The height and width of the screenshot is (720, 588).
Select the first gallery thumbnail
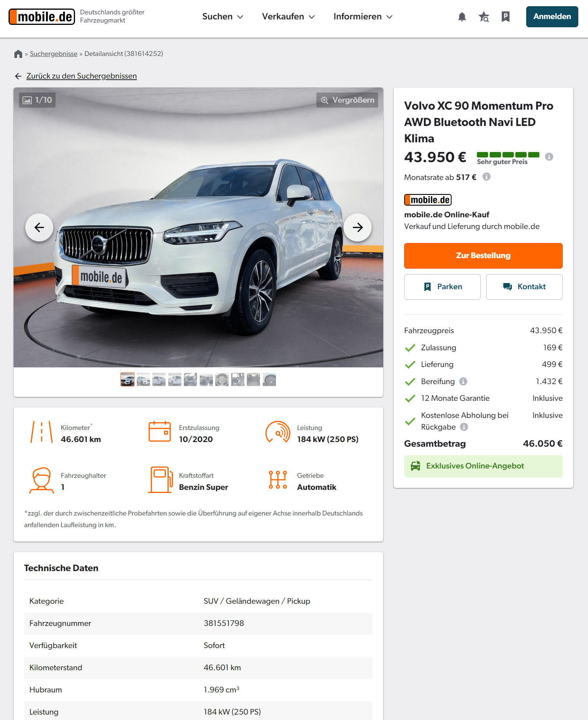coord(127,379)
